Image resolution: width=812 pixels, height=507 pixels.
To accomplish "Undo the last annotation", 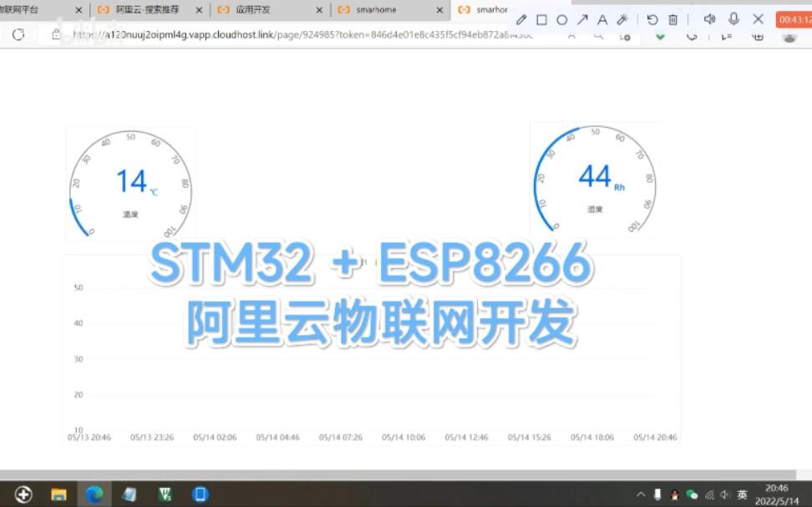I will 652,20.
